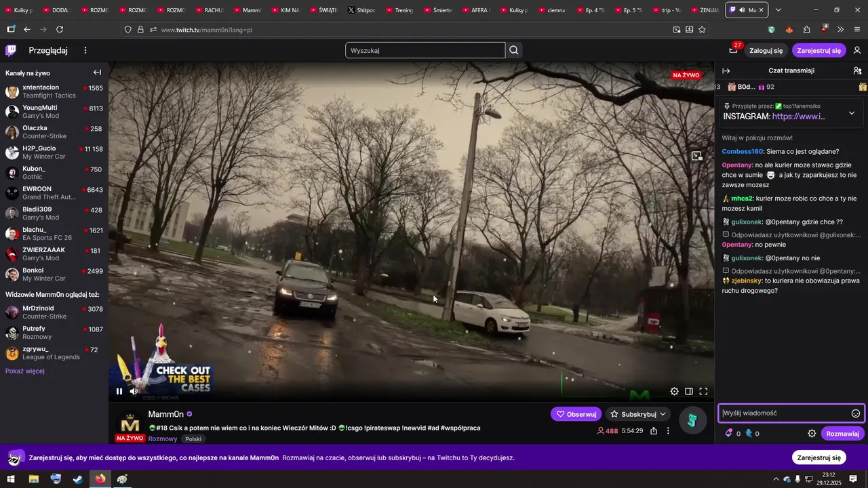Share the stream via share icon
Screen dimensions: 868x488
(654, 430)
